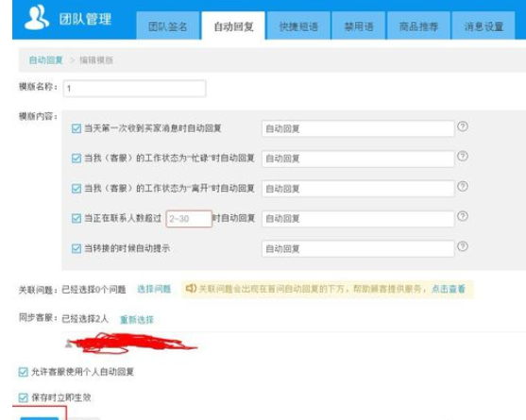Viewport: 526px width, 420px height.
Task: Toggle 当转接的时候自动提示 checkbox
Action: pos(76,249)
